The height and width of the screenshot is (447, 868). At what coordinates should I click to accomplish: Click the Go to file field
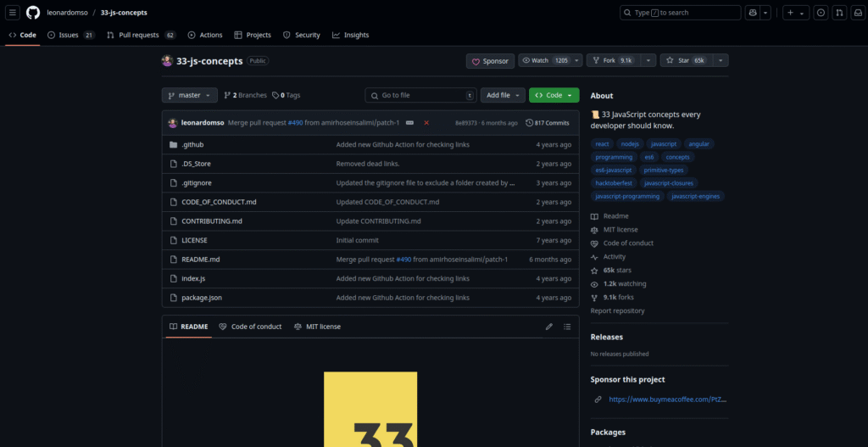click(420, 95)
